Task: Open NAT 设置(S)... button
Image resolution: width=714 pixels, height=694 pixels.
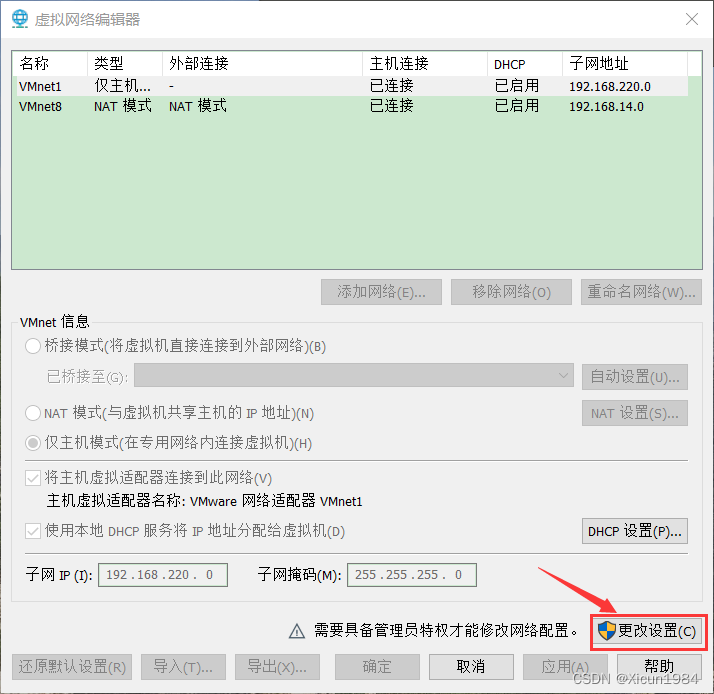Action: [635, 413]
